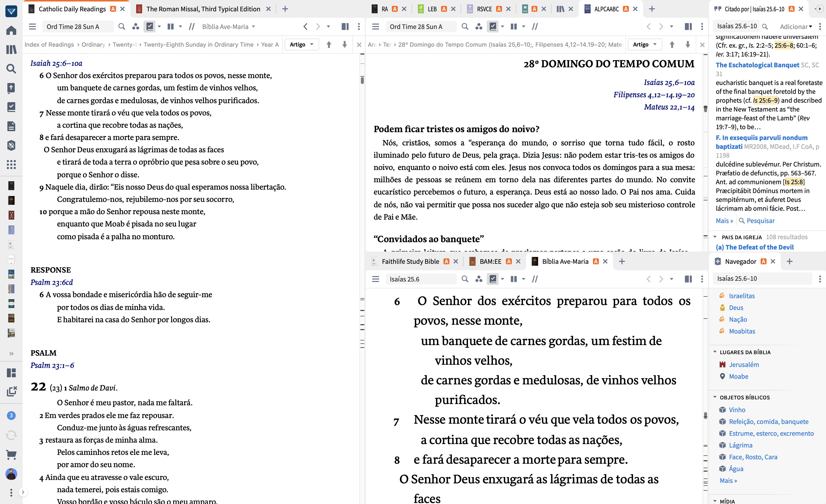Click Pesquisar in Citado por panel
Viewport: 826px width, 504px height.
pos(761,221)
